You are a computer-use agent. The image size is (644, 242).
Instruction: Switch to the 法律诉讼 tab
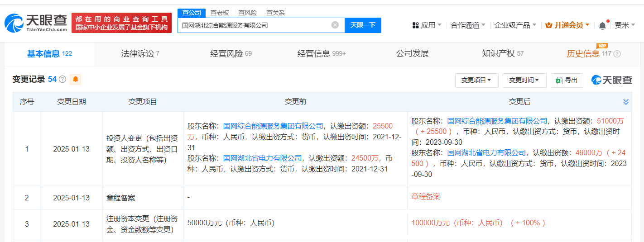[x=140, y=54]
